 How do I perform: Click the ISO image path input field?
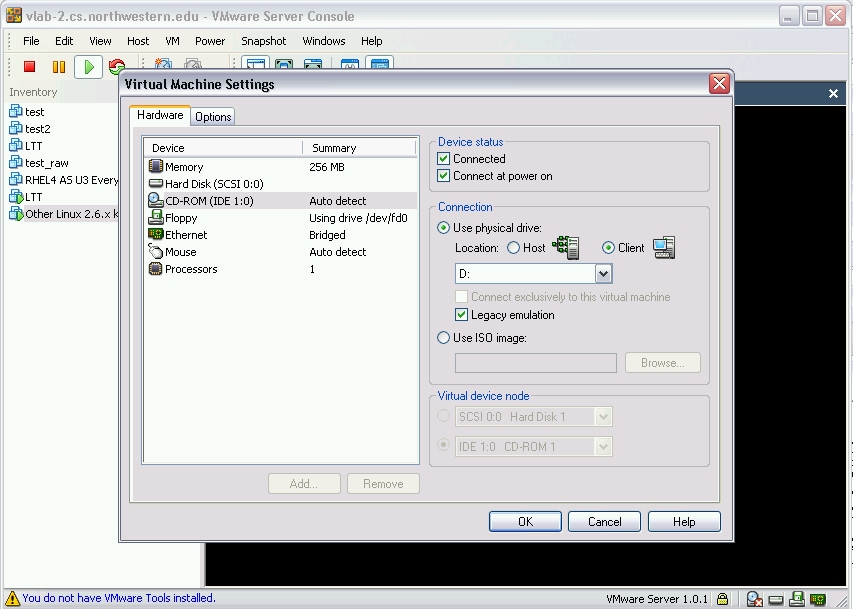point(536,363)
